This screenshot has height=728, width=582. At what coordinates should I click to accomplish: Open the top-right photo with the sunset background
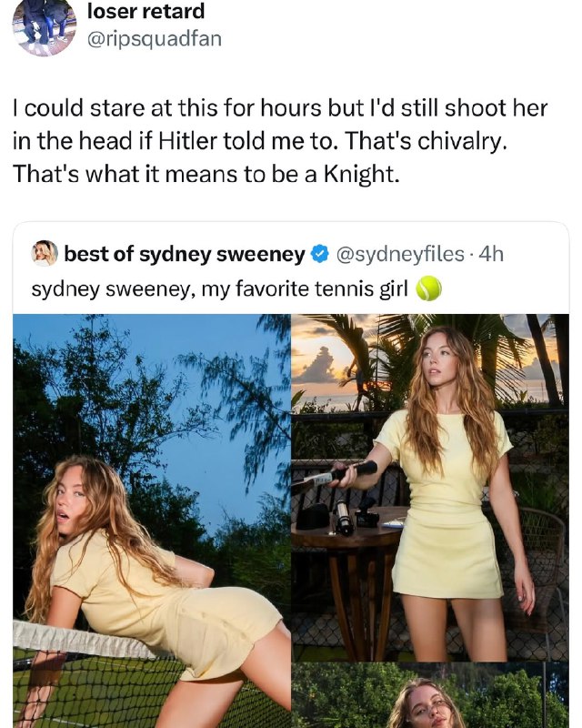point(430,488)
